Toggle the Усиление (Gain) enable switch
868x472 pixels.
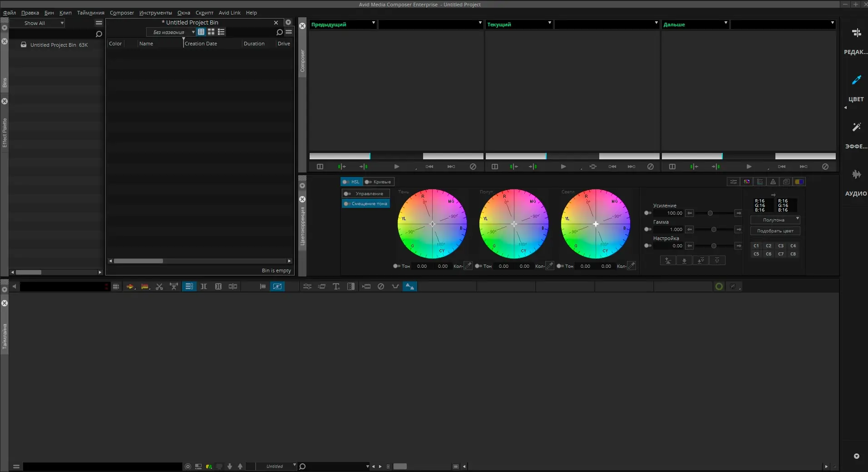point(648,213)
